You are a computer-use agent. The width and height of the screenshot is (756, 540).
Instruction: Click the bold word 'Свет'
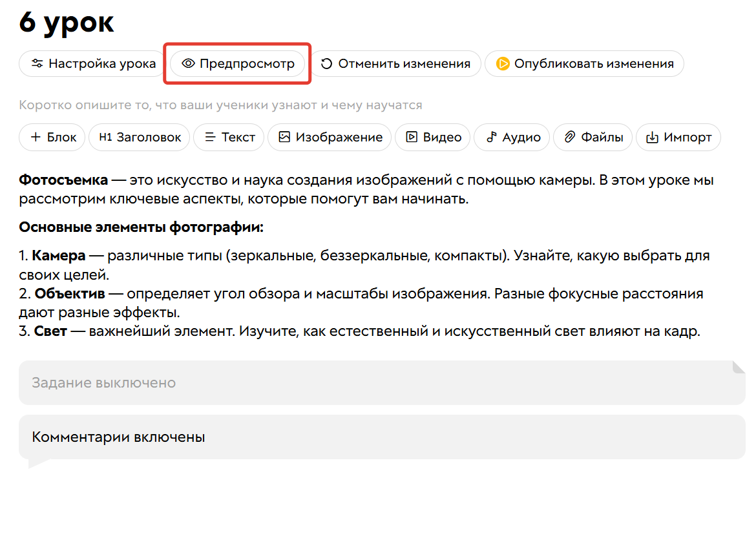(50, 331)
